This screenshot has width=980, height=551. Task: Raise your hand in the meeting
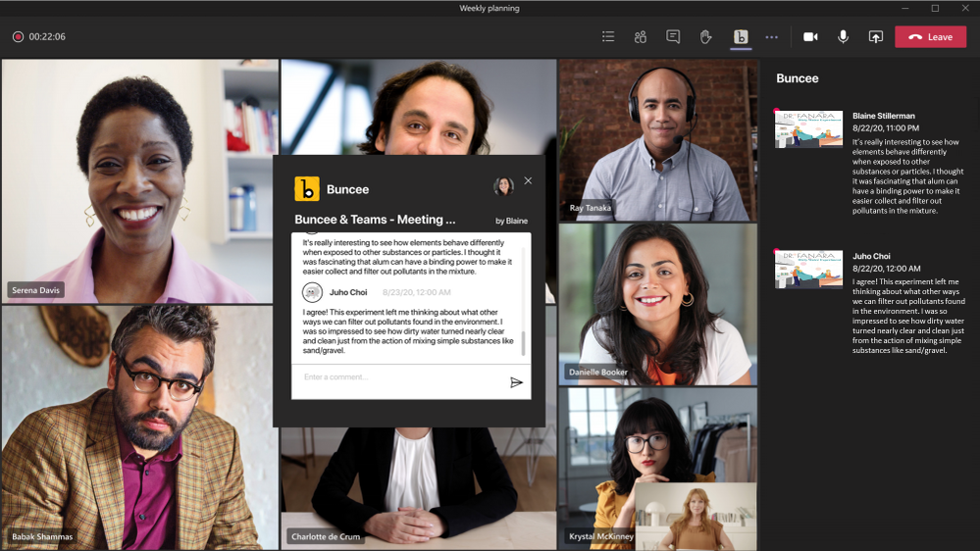705,37
